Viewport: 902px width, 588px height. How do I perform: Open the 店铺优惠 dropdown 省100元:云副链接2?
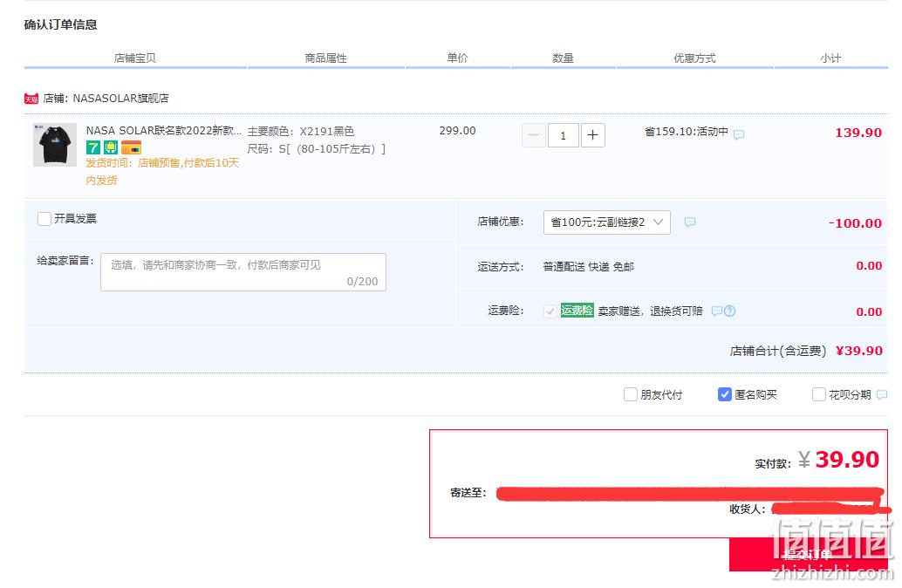pos(607,222)
